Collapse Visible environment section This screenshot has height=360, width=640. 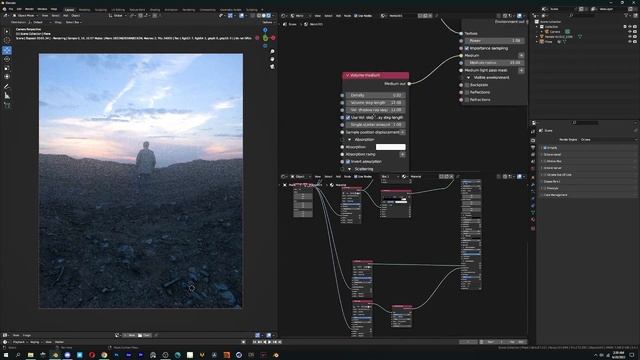(x=469, y=78)
